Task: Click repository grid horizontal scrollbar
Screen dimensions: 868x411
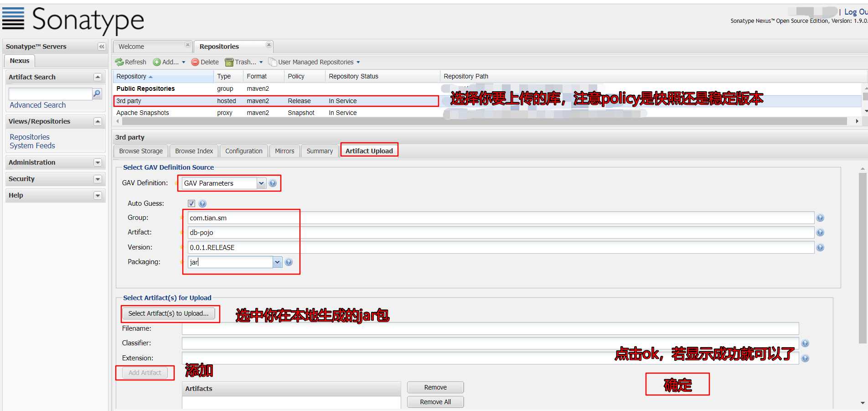Action: coord(484,121)
